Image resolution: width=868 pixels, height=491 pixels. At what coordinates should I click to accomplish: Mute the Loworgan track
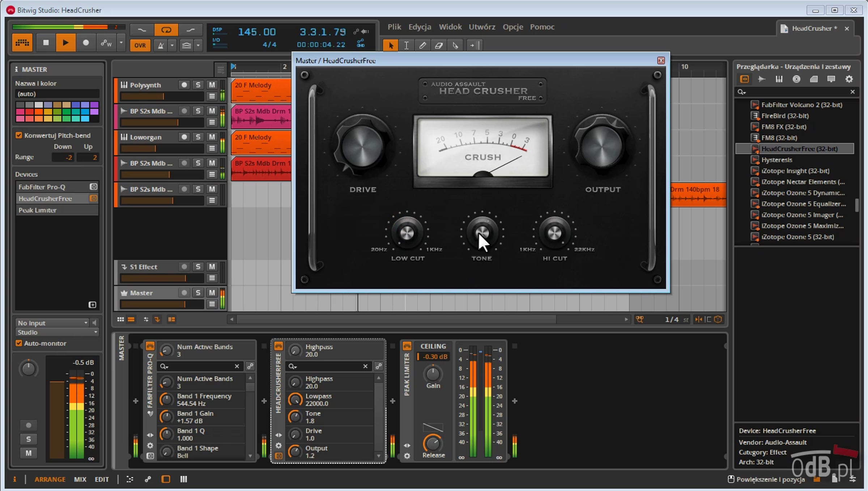click(x=212, y=137)
